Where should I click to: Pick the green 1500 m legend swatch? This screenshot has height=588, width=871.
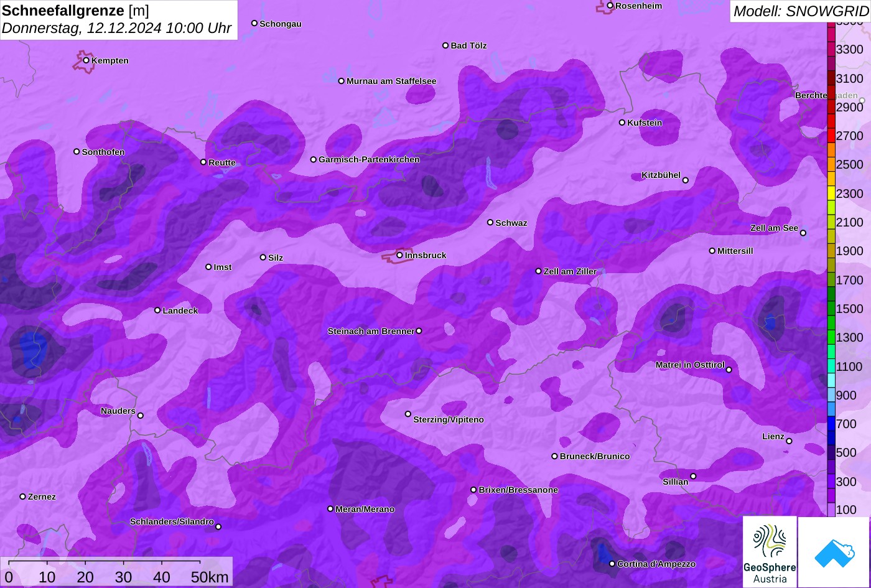coord(831,308)
